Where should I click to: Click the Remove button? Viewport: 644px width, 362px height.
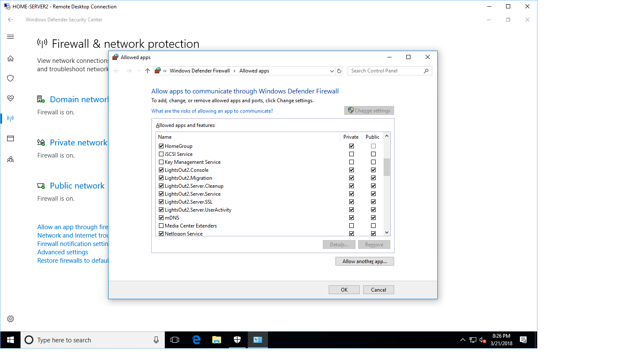click(374, 245)
